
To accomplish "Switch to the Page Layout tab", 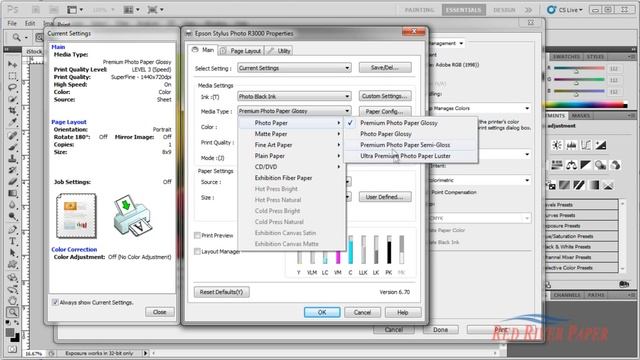I will 241,51.
